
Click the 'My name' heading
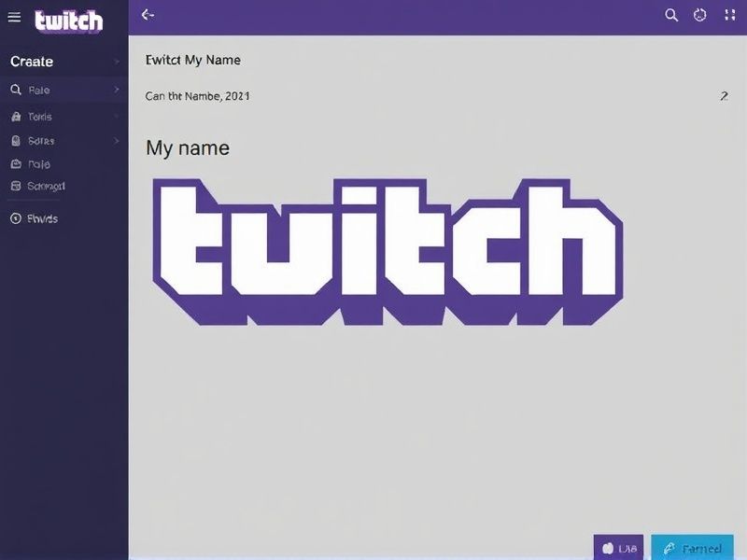point(188,148)
